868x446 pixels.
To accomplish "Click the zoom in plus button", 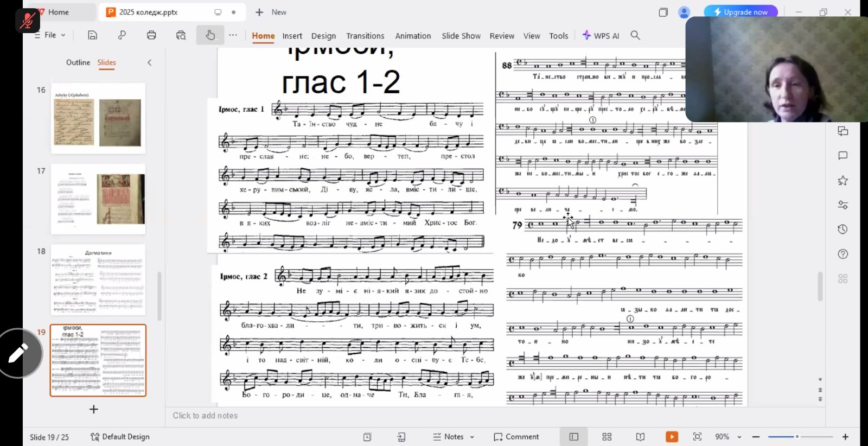I will (845, 437).
